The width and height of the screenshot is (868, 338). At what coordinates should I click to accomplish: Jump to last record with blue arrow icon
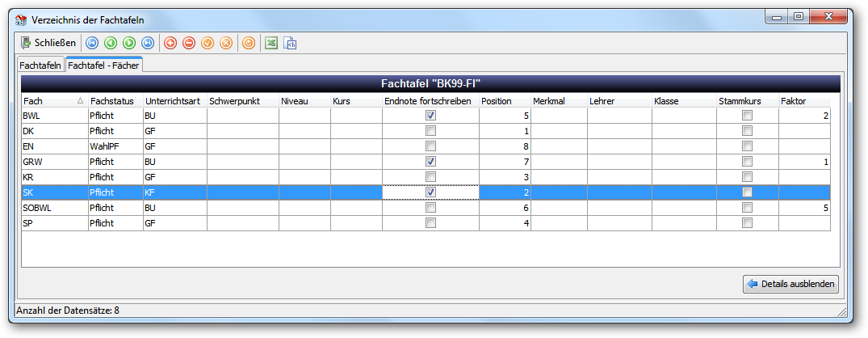point(148,43)
